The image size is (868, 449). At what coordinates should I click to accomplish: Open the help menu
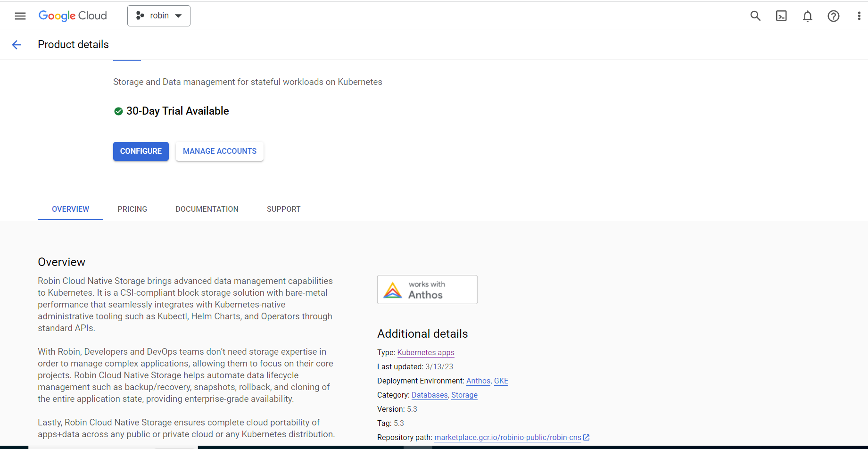tap(834, 16)
